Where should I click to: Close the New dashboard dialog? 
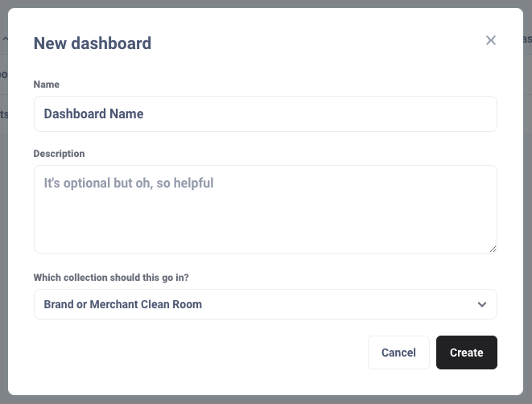click(x=491, y=40)
